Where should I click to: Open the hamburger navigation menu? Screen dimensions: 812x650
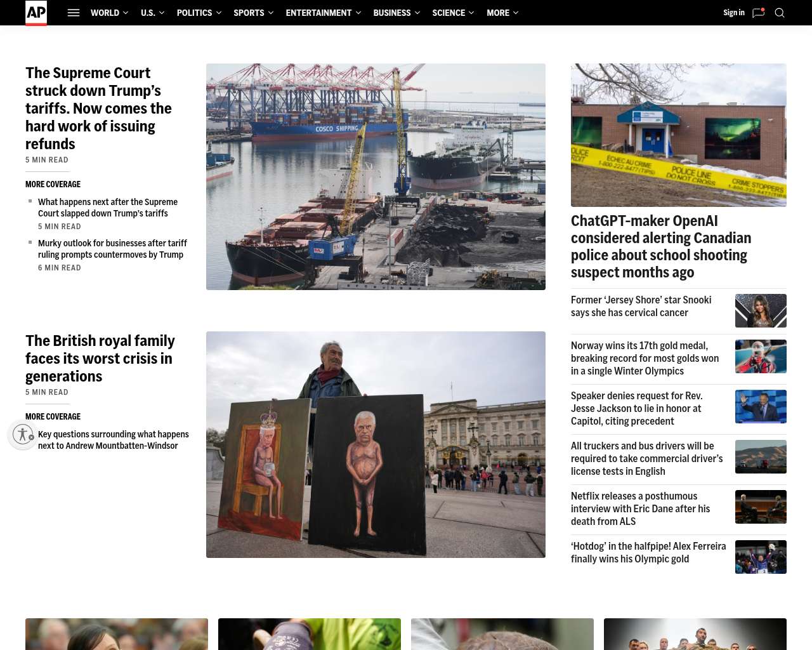pos(74,13)
